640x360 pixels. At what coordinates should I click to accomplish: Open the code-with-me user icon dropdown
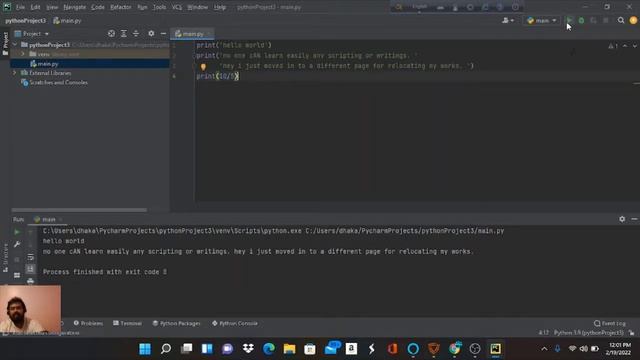(x=508, y=20)
